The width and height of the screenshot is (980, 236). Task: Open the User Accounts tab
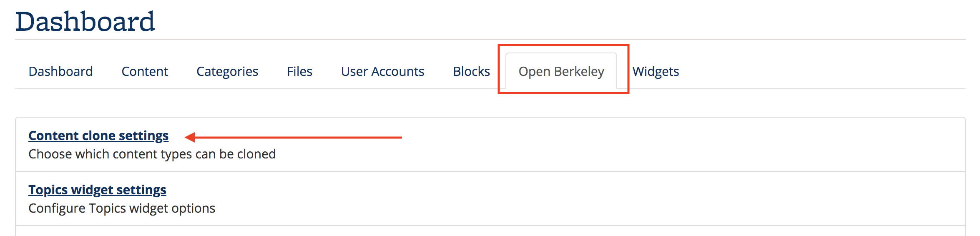click(382, 72)
